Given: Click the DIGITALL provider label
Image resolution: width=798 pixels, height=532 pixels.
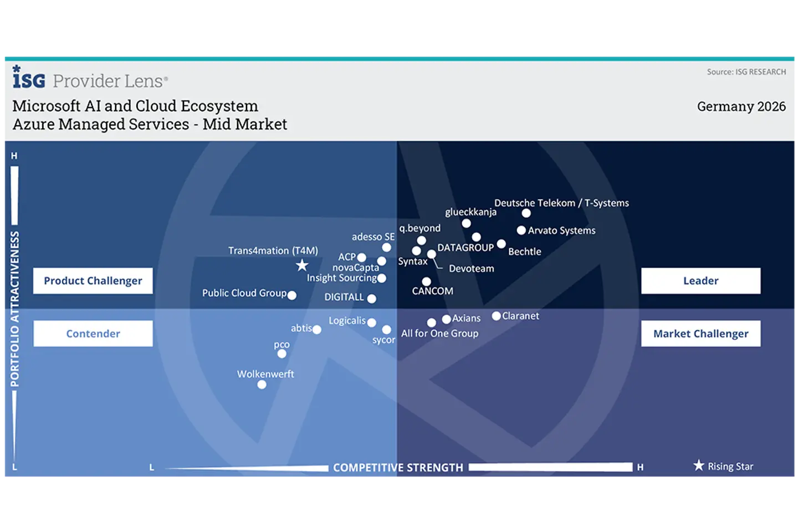Looking at the screenshot, I should (344, 297).
